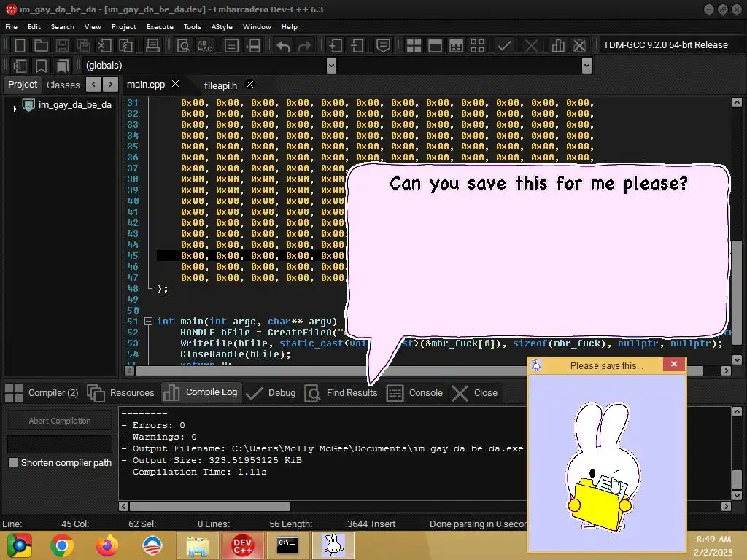Open the Console bottom tab
747x560 pixels.
(x=414, y=393)
